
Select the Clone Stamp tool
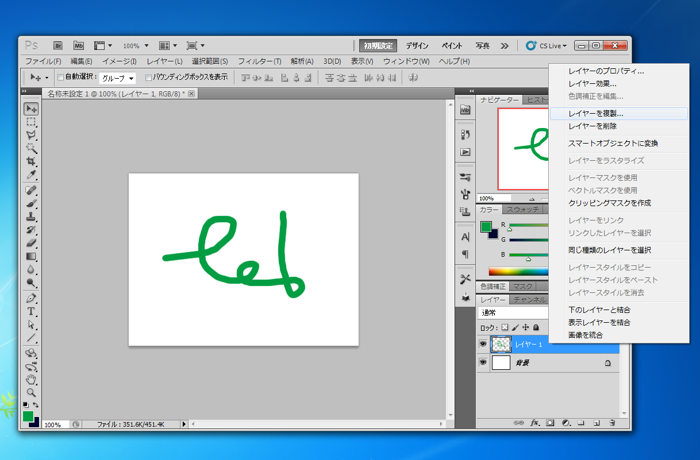31,217
